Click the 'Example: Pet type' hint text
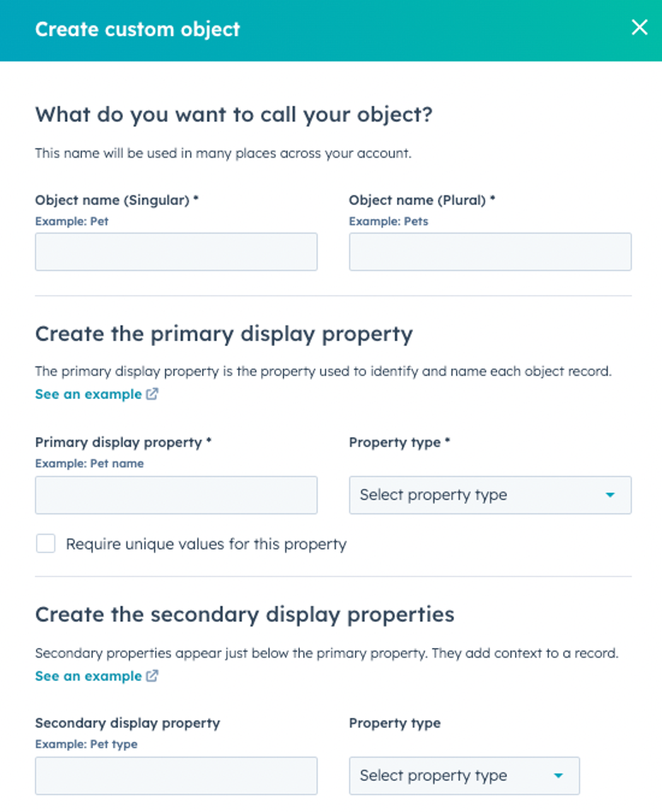Image resolution: width=662 pixels, height=812 pixels. coord(85,744)
